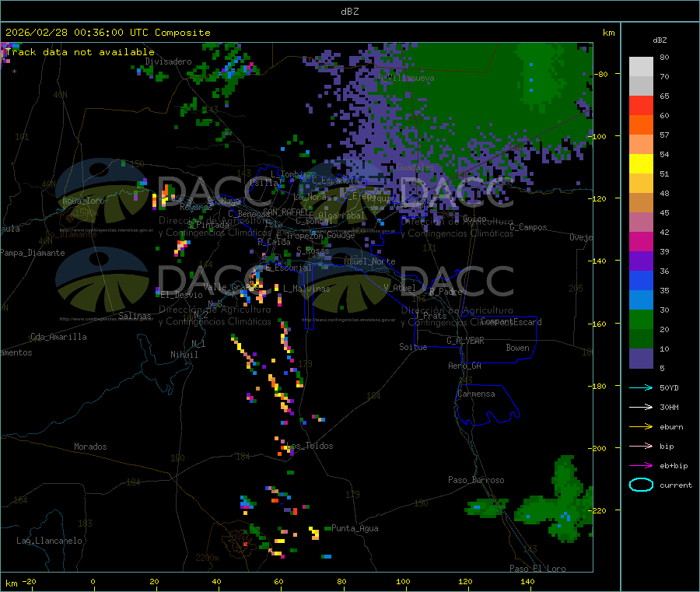Screen dimensions: 700x592
Task: Select the magenta 39-42 dBZ swatch
Action: 641,242
